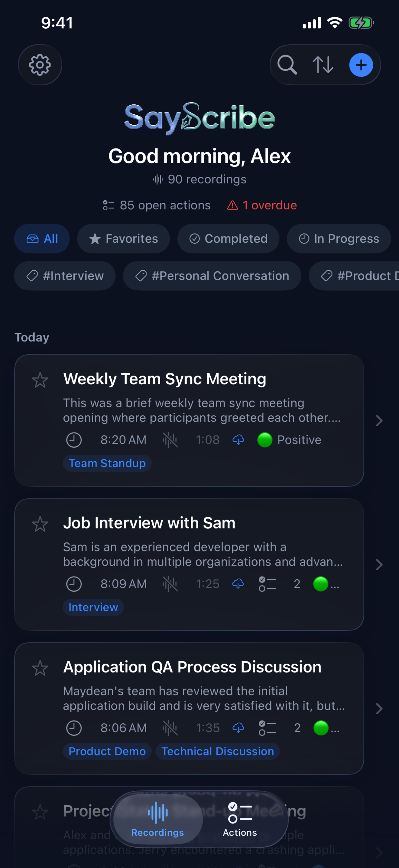Select the Completed filter chip
399x868 pixels.
coord(229,238)
